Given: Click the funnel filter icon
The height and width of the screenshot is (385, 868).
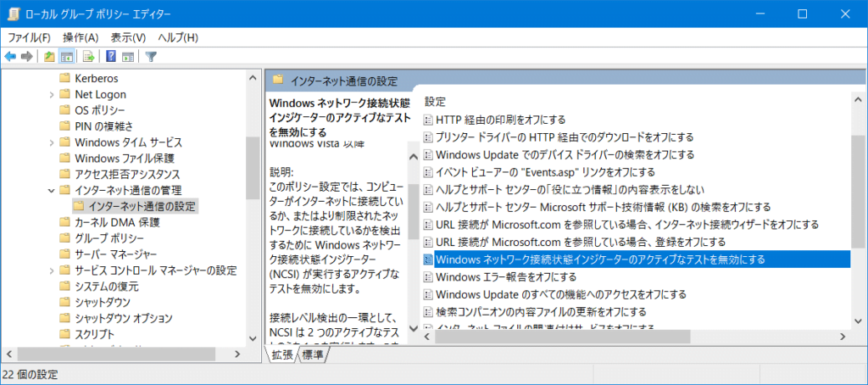Looking at the screenshot, I should click(x=151, y=57).
